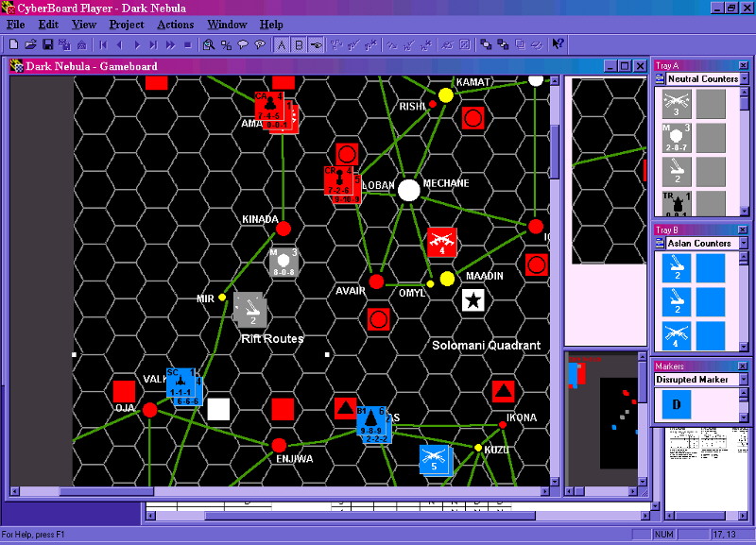
Task: Select the gray troops '3' counter in Tray A
Action: [677, 104]
